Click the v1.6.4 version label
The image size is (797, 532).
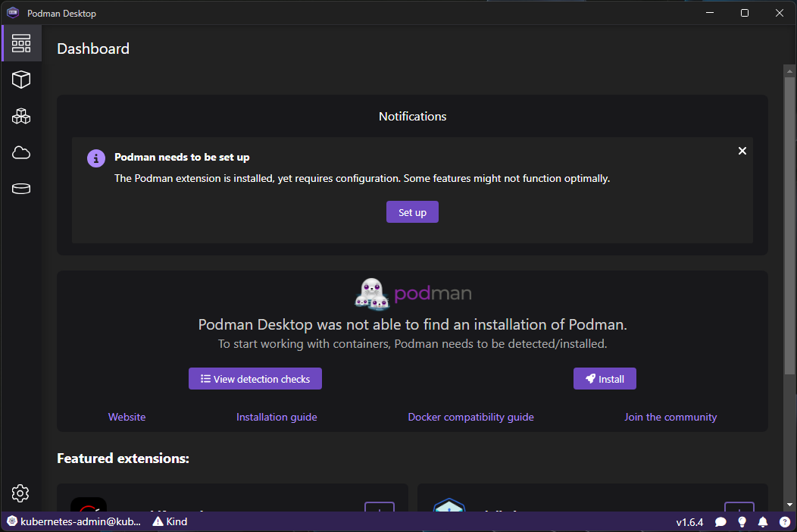tap(689, 522)
